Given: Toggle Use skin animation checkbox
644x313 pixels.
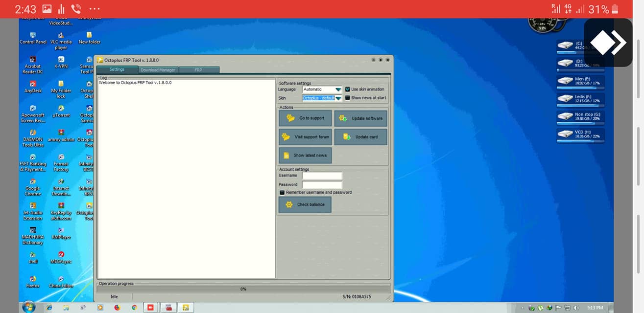Looking at the screenshot, I should (348, 89).
